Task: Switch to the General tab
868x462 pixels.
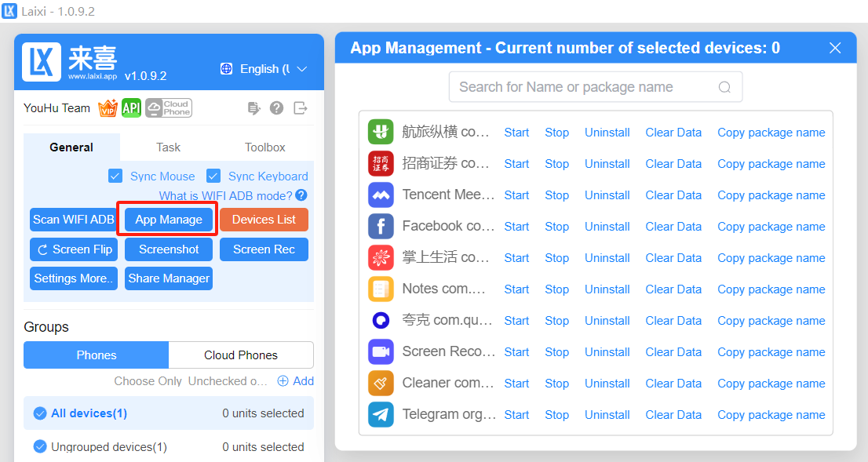Action: click(71, 147)
